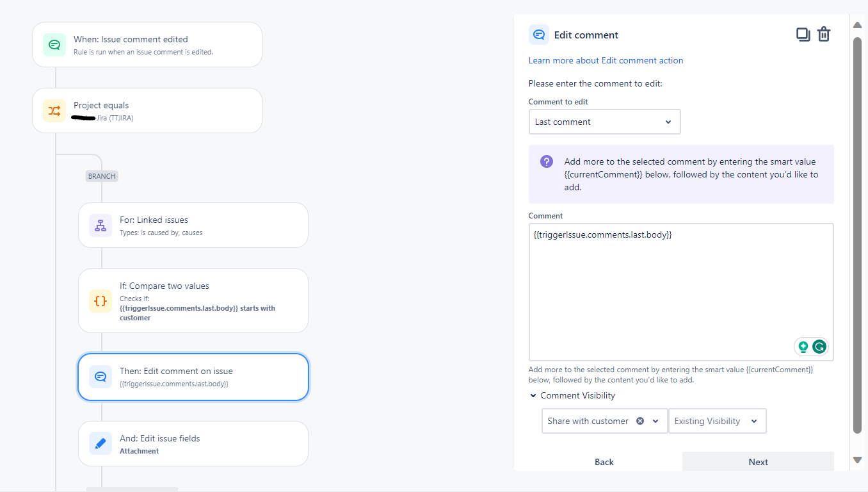
Task: Click the Edit comment header icon
Action: point(539,35)
